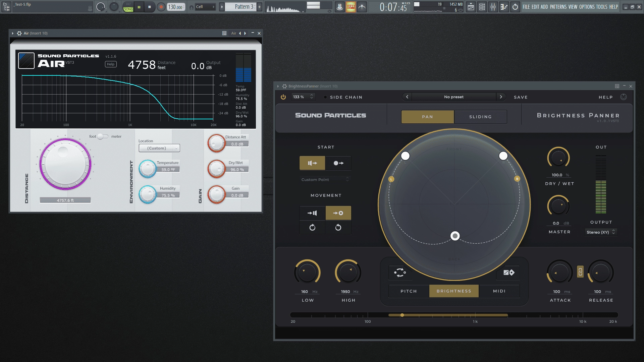Open the mixer icon in the toolbar

click(493, 7)
